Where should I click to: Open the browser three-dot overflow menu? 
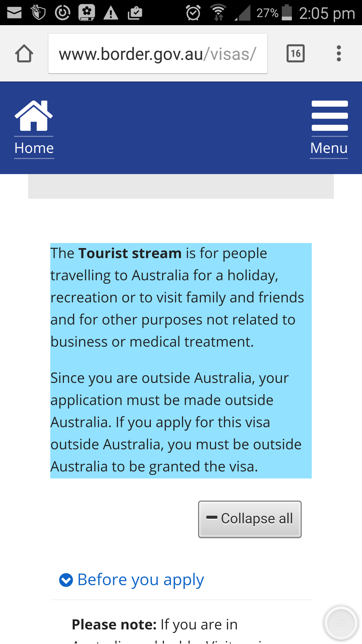pos(339,53)
